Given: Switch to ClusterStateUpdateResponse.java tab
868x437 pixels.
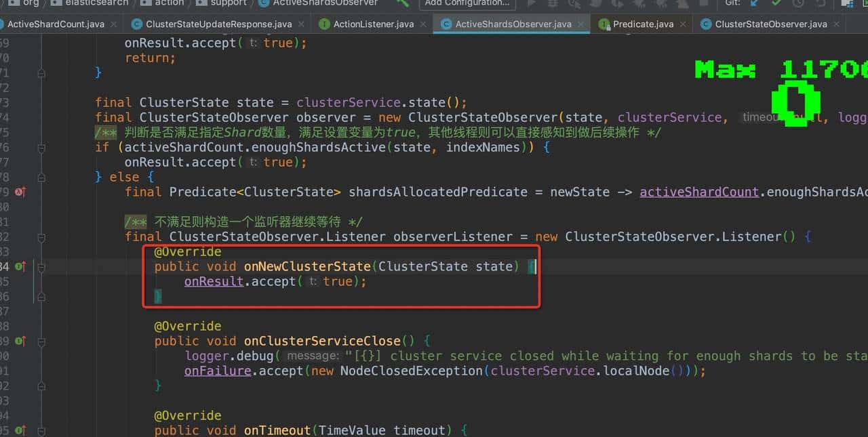Looking at the screenshot, I should click(x=218, y=24).
